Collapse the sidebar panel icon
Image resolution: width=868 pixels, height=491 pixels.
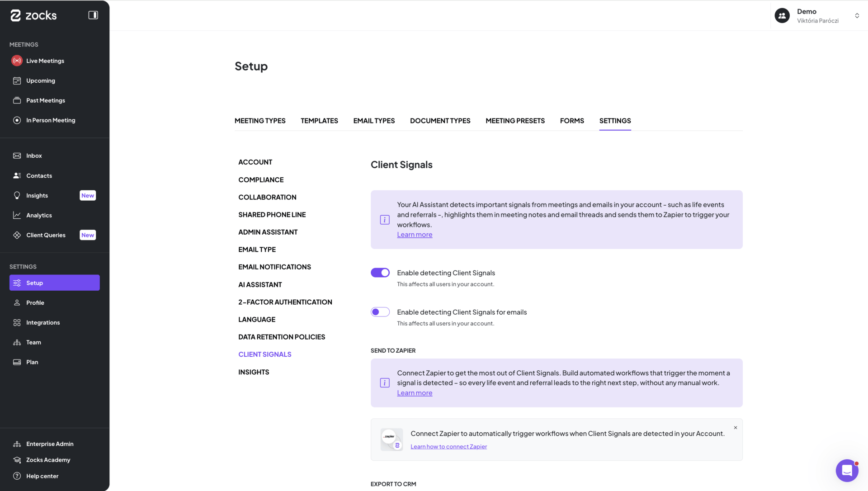pyautogui.click(x=93, y=15)
